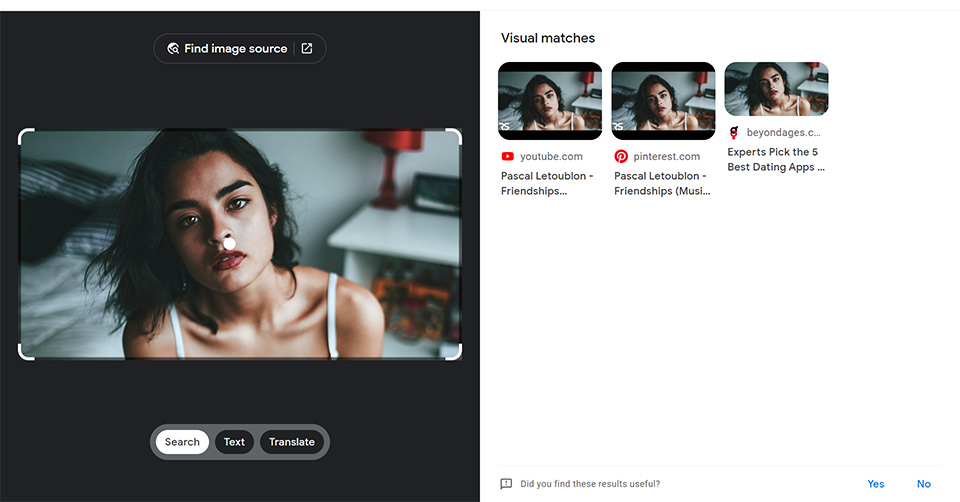This screenshot has height=502, width=960.
Task: Open the Pinterest visual match thumbnail
Action: click(663, 101)
